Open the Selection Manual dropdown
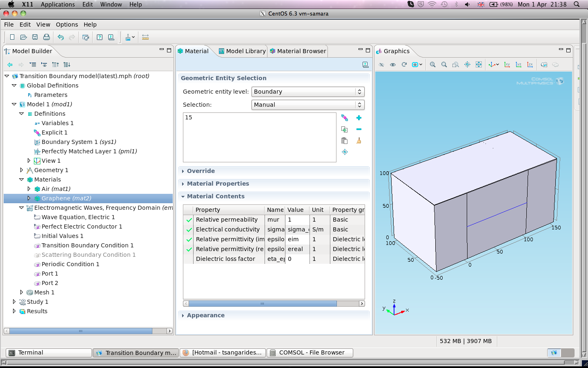Viewport: 588px width, 368px height. pos(308,105)
